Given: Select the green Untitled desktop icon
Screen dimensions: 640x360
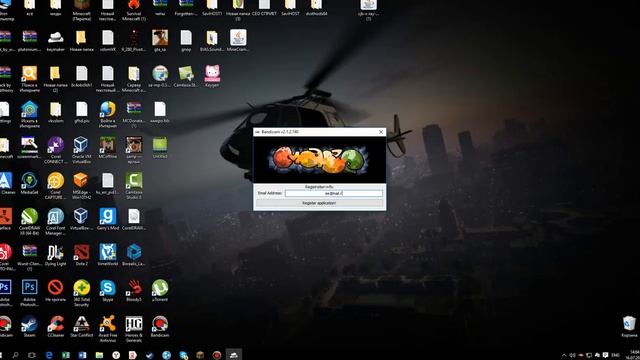Looking at the screenshot, I should (x=160, y=148).
